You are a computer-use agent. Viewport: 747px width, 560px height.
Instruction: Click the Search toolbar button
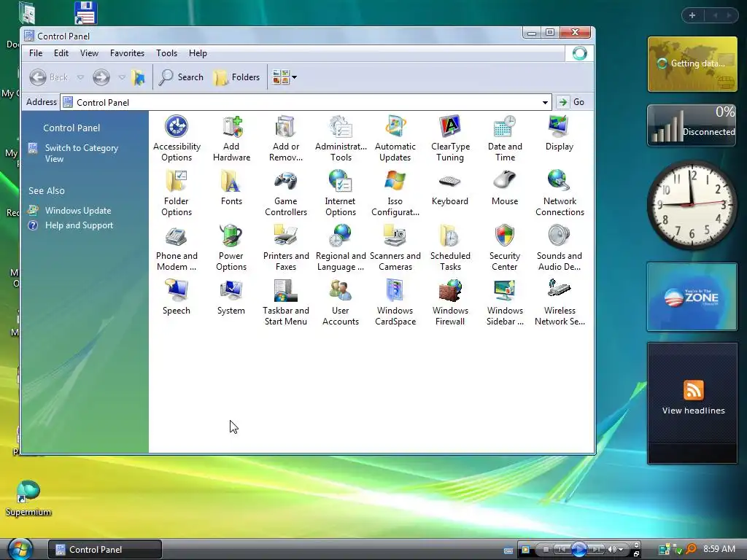[x=181, y=77]
